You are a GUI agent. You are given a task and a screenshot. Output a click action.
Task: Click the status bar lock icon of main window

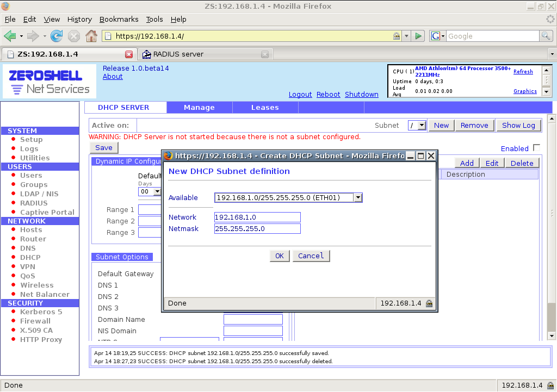550,385
